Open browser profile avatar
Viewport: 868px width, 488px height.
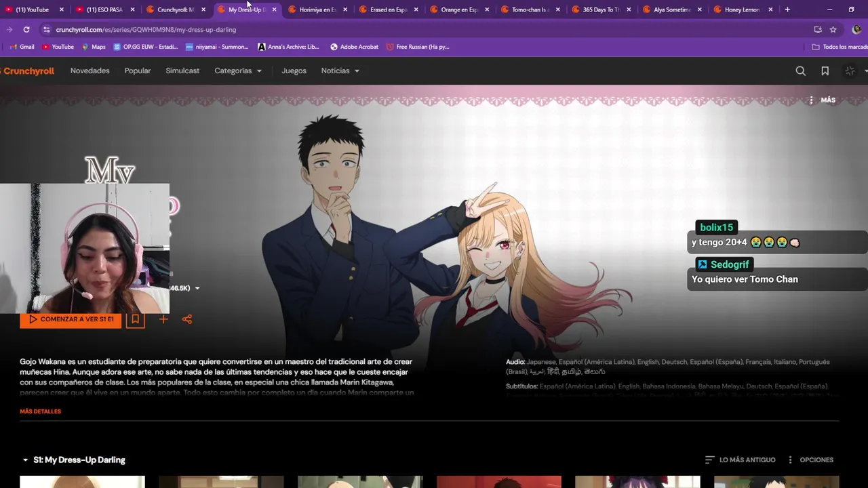point(856,29)
